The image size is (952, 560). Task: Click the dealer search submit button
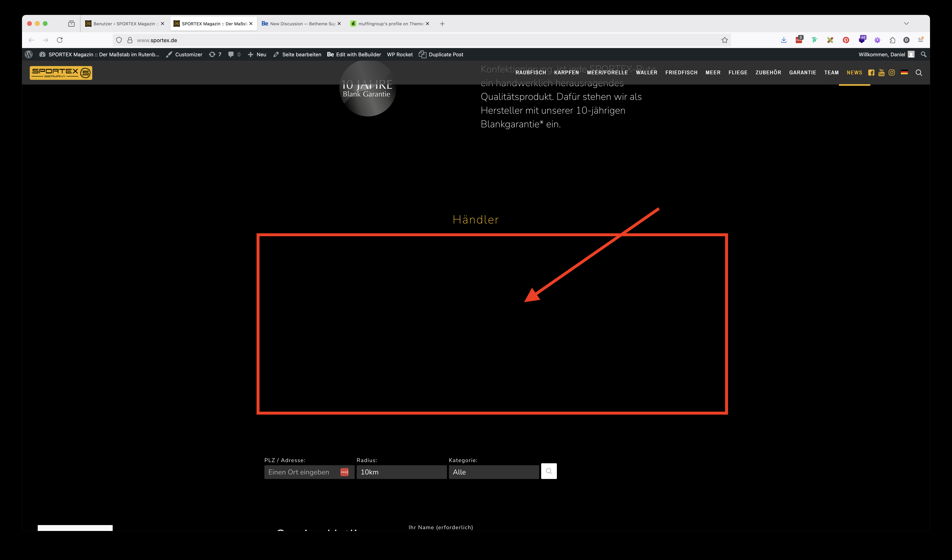point(549,471)
